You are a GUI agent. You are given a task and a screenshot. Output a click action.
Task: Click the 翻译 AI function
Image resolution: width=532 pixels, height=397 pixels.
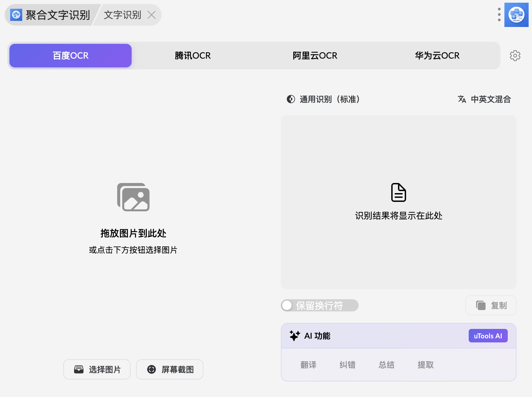tap(308, 365)
